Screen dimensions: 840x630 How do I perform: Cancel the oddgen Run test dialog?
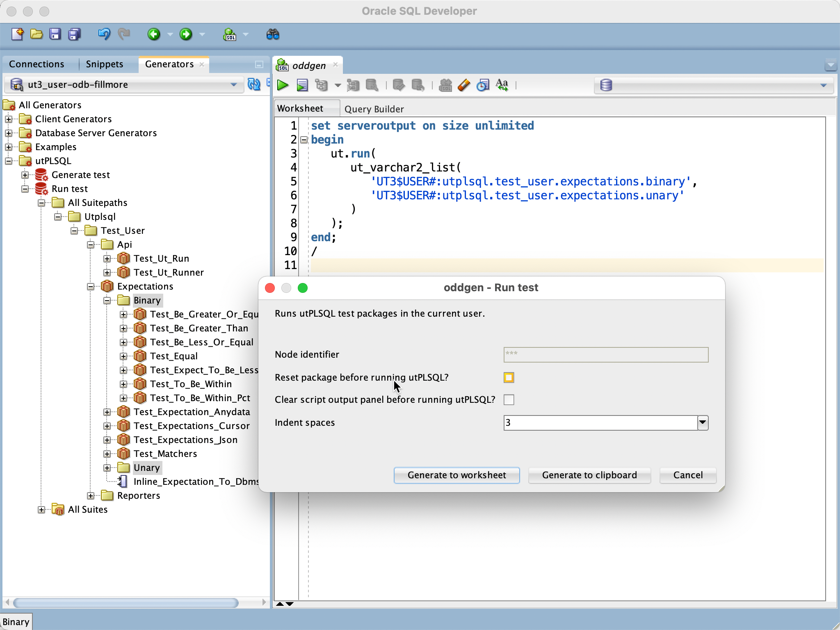(687, 475)
